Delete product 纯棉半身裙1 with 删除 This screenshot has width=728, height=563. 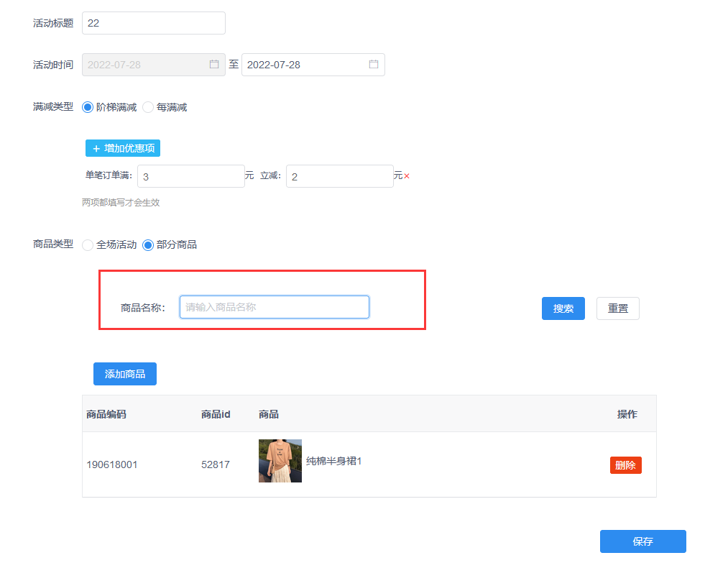click(625, 465)
